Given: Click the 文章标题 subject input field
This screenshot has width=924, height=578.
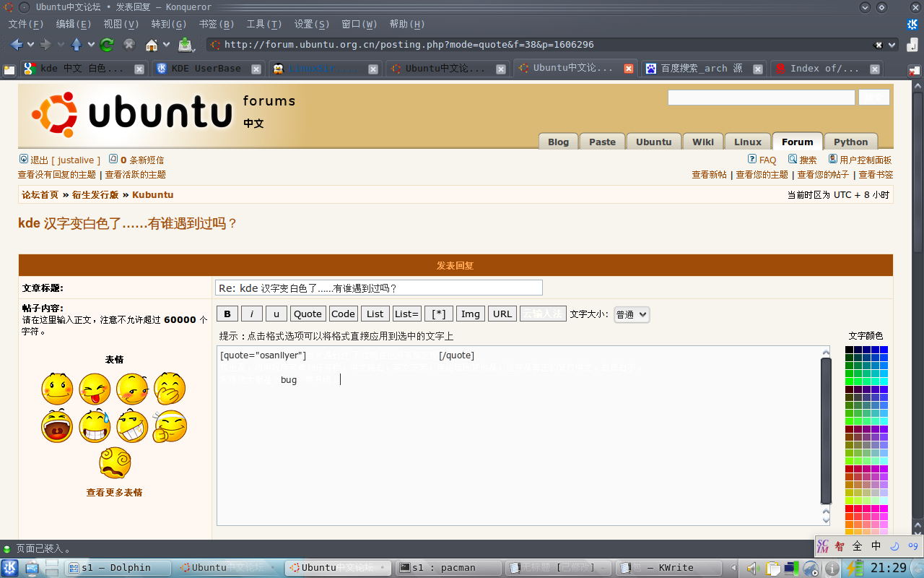Looking at the screenshot, I should pyautogui.click(x=379, y=288).
